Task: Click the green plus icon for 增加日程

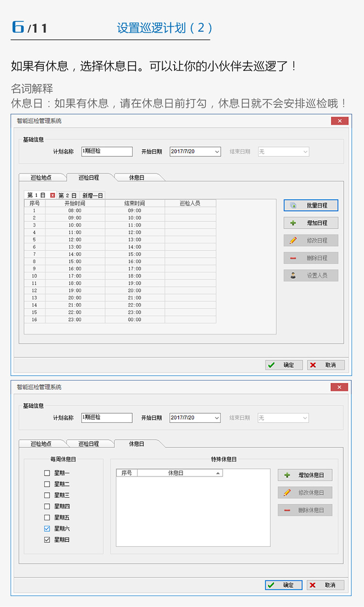Action: click(293, 223)
